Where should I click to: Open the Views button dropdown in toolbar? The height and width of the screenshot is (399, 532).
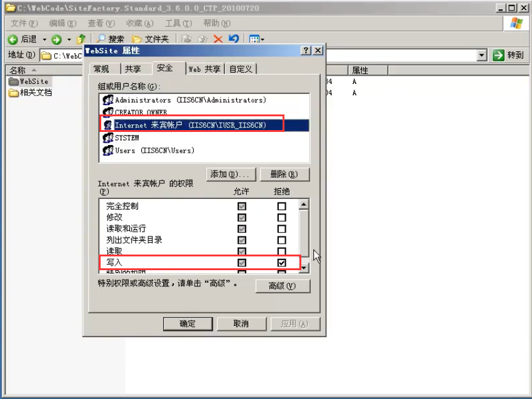pyautogui.click(x=256, y=39)
